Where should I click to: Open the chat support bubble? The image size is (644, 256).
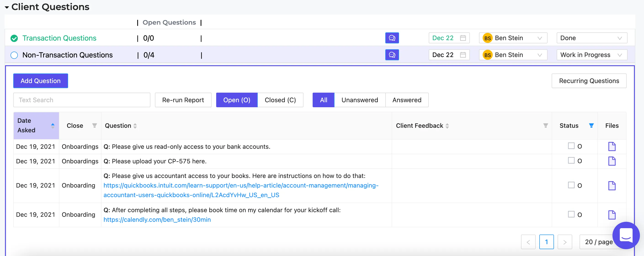coord(626,235)
